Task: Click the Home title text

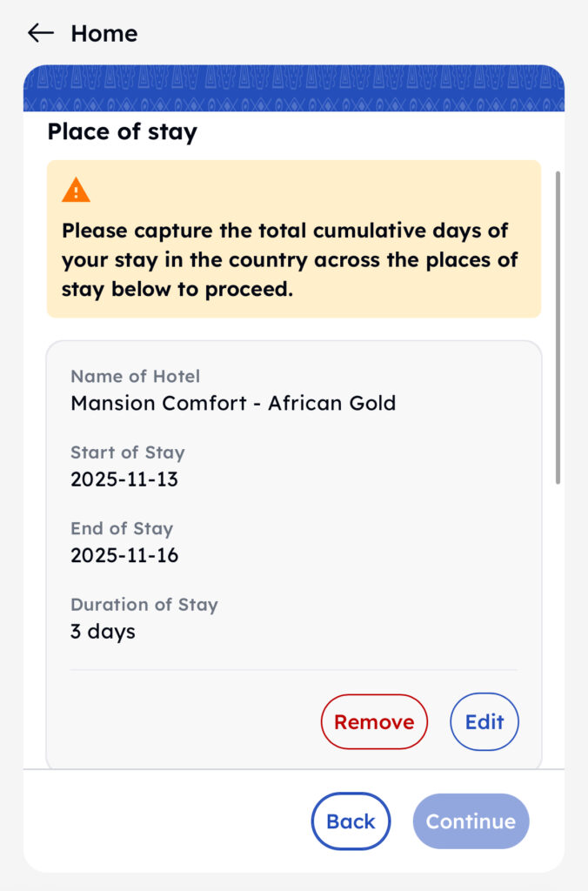Action: (x=104, y=33)
